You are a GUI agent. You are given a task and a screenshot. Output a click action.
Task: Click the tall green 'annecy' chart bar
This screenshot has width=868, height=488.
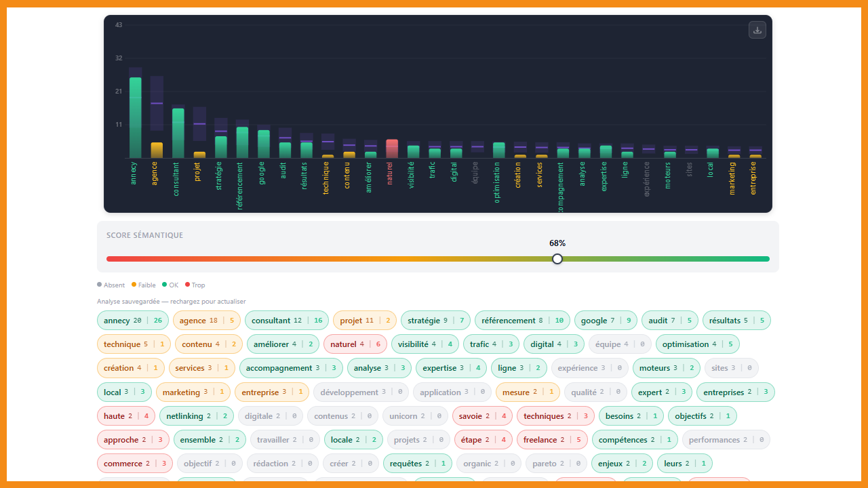coord(136,118)
